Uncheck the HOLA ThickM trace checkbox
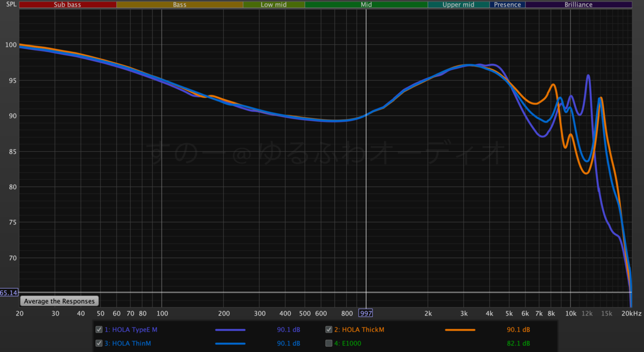This screenshot has width=644, height=352. click(329, 329)
